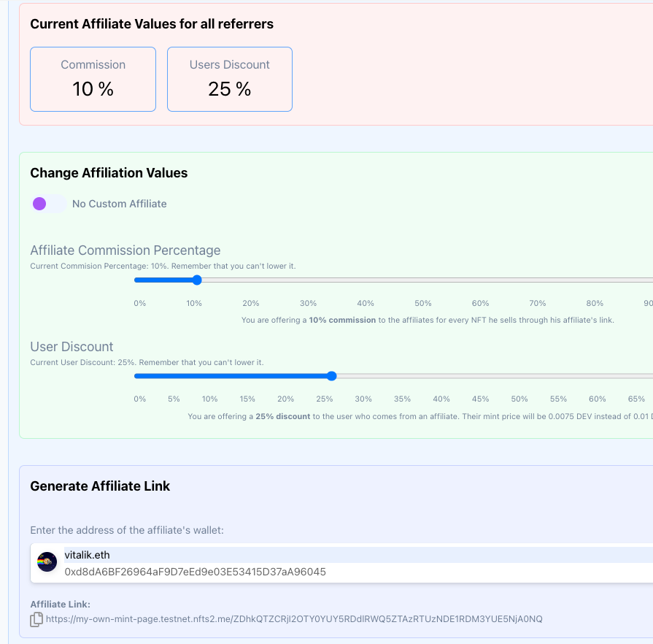Click the Users Discount 25 % card
653x644 pixels.
coord(230,79)
